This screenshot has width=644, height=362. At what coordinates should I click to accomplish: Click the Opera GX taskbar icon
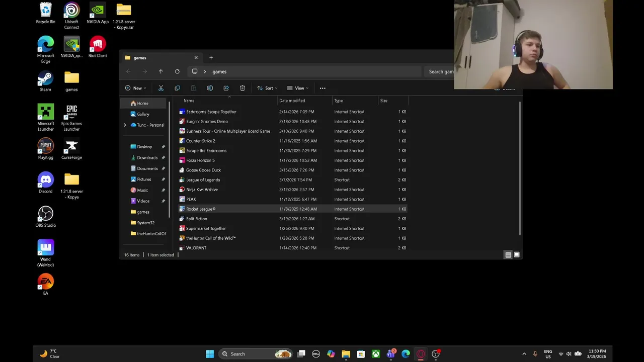[421, 354]
